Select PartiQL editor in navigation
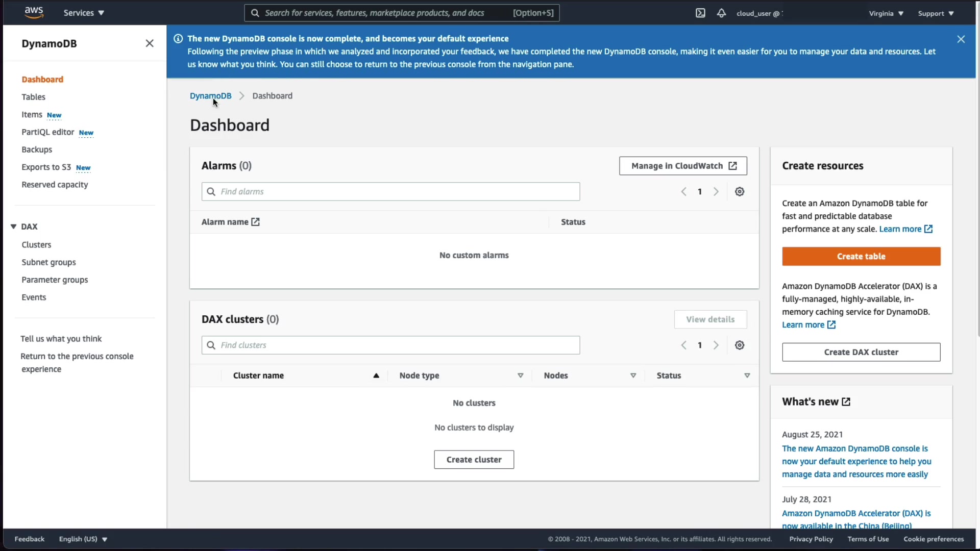Viewport: 980px width, 551px height. point(48,132)
